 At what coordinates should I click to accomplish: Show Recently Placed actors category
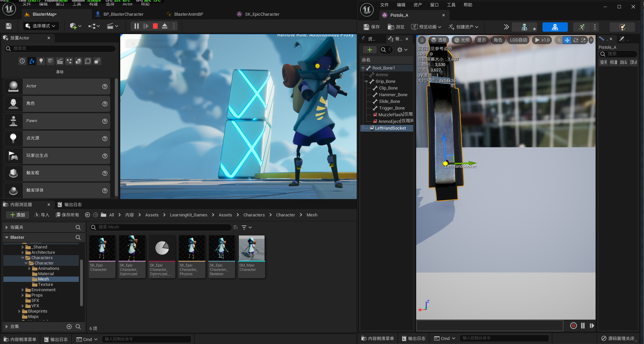tap(22, 61)
